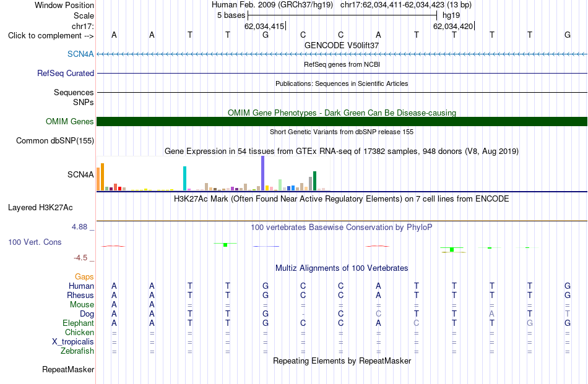Click the SNPs label under Sequences

coord(84,102)
